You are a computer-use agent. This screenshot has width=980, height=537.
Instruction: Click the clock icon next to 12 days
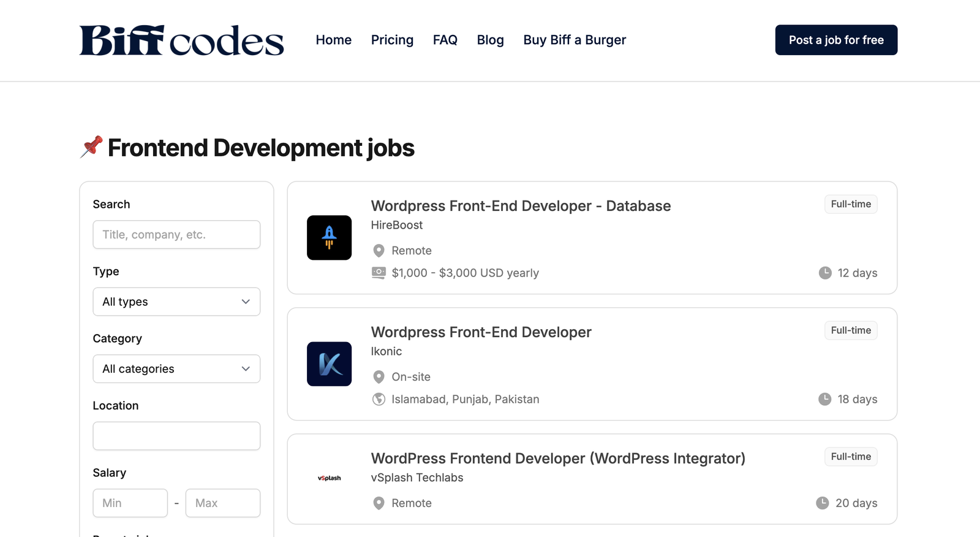825,273
